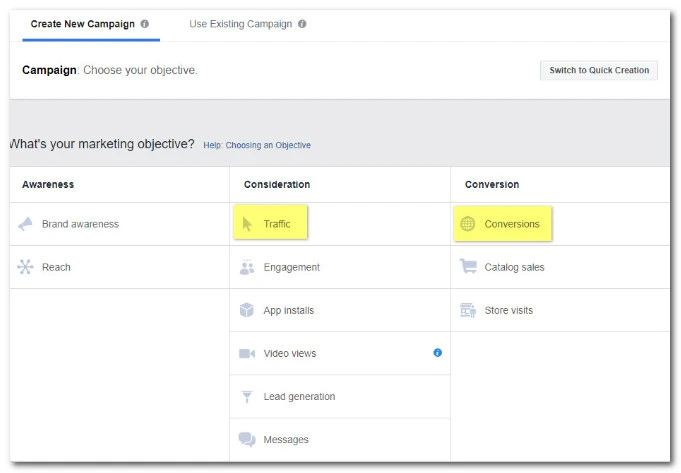Pick the App installs objective label
The height and width of the screenshot is (473, 681).
click(288, 311)
